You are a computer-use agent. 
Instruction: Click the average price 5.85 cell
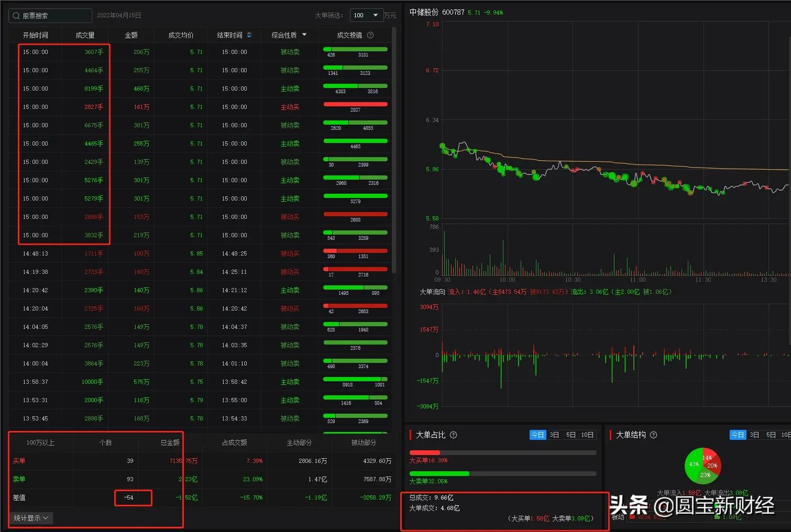pyautogui.click(x=196, y=253)
